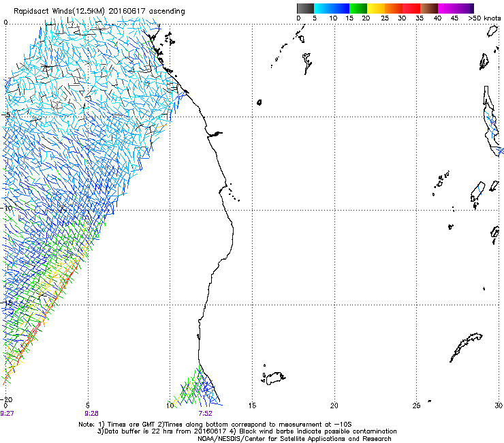
Task: Click the green 15-20 knots legend color
Action: tap(358, 8)
